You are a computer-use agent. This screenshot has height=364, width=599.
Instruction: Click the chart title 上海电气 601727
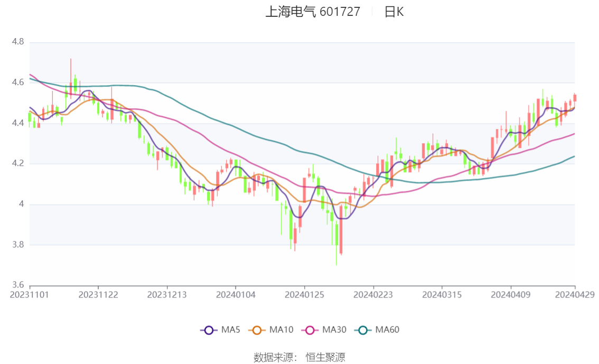pyautogui.click(x=313, y=12)
